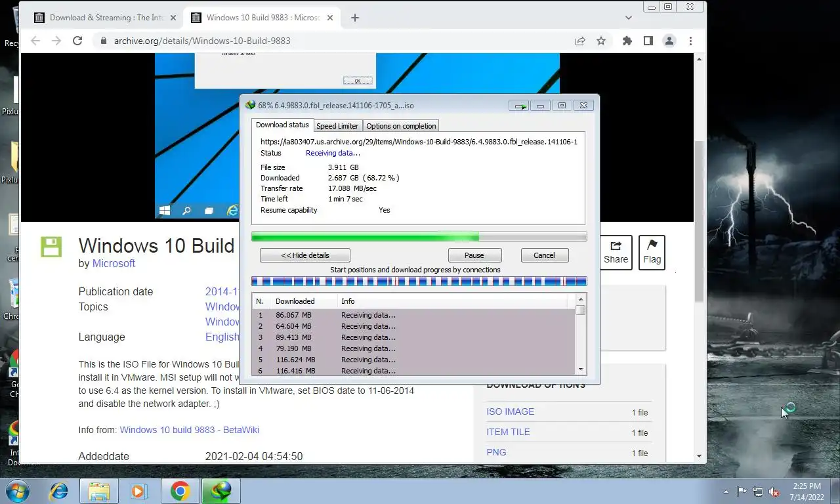Open Chrome tab search chevron
Screen dimensions: 840x504
(629, 18)
